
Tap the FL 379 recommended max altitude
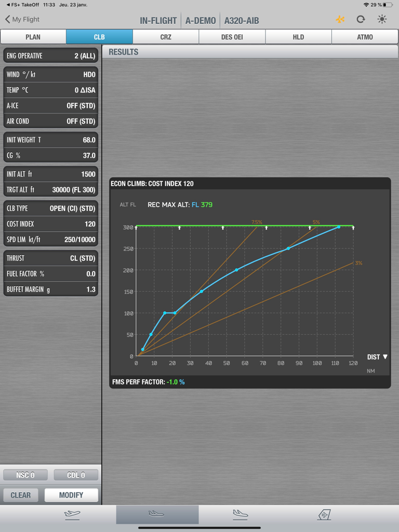tap(202, 205)
